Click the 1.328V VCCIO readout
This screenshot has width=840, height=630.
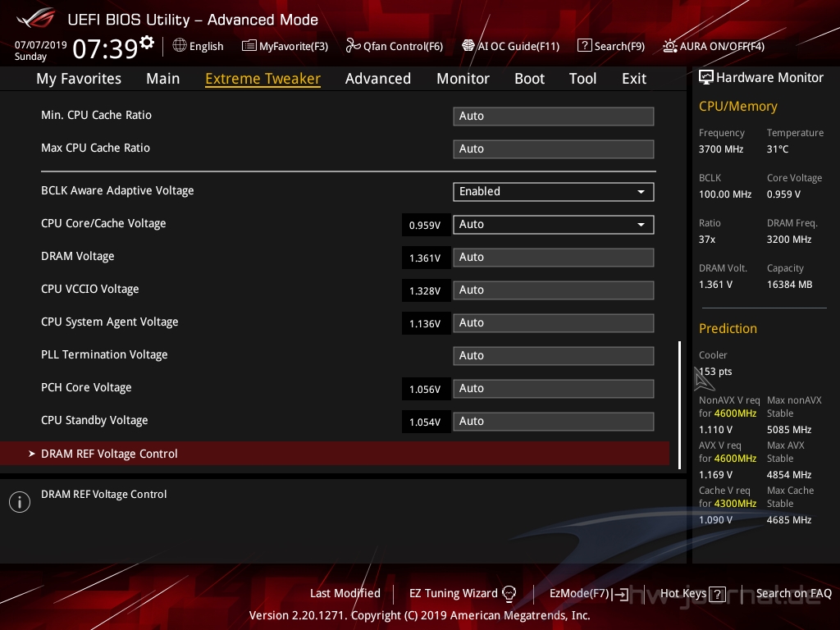tap(426, 290)
